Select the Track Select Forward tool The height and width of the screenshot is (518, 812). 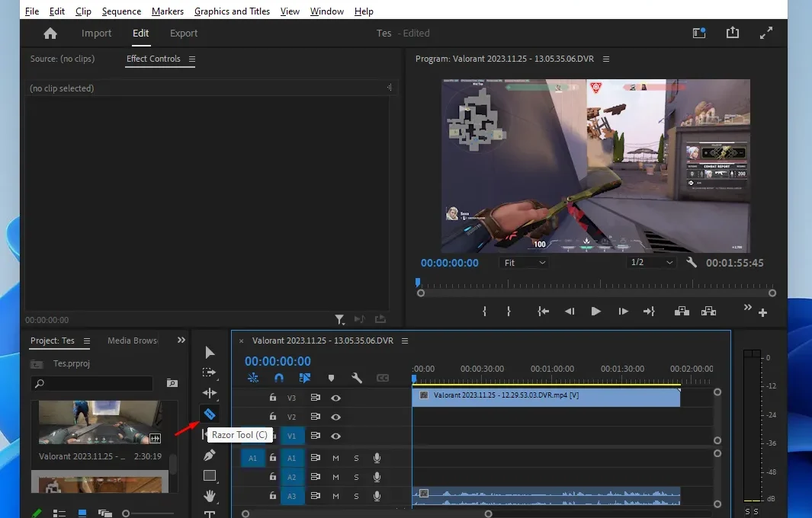(x=209, y=373)
